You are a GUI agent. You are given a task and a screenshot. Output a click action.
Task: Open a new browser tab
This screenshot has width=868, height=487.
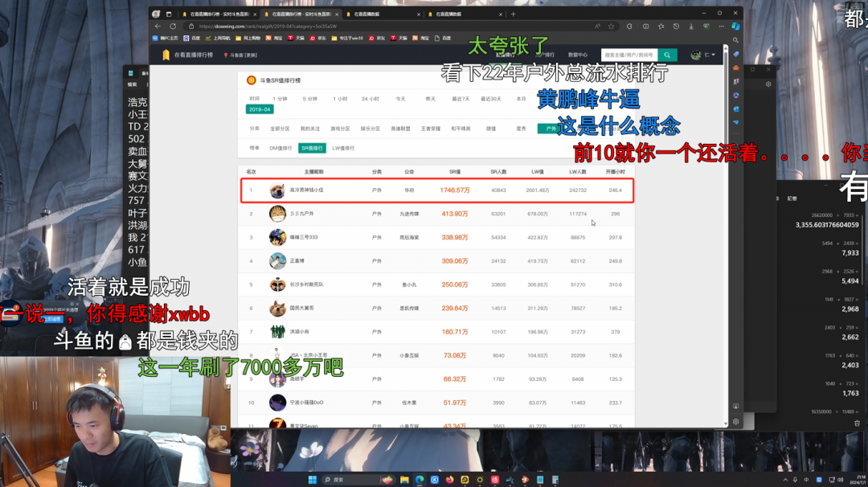coord(513,14)
